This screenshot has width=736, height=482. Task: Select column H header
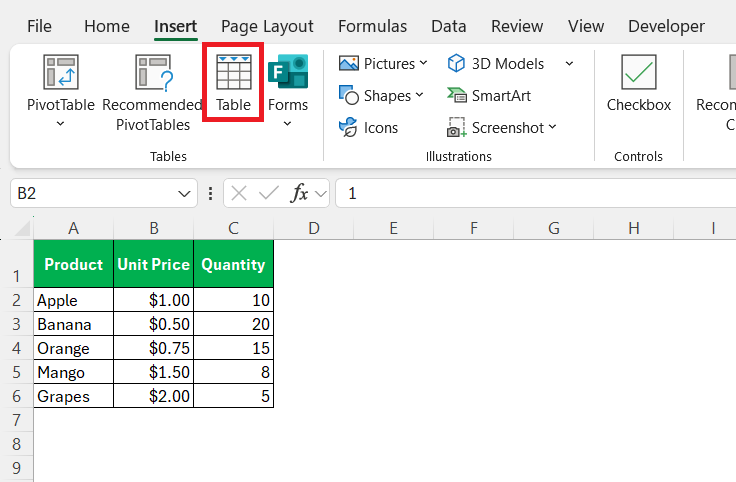tap(634, 228)
